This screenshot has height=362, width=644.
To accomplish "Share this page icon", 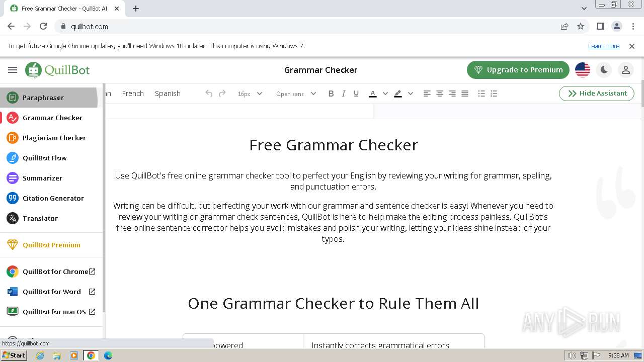I will click(565, 26).
